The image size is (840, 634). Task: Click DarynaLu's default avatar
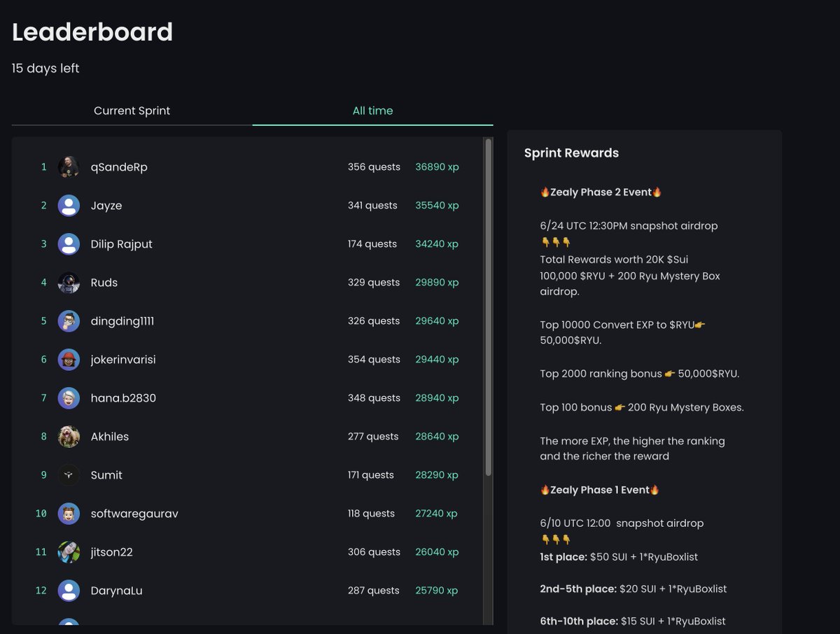69,591
